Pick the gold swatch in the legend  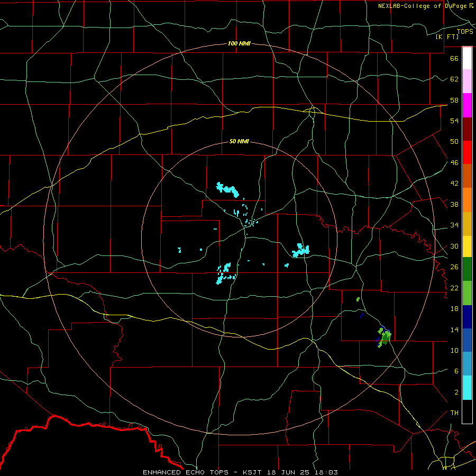[467, 224]
